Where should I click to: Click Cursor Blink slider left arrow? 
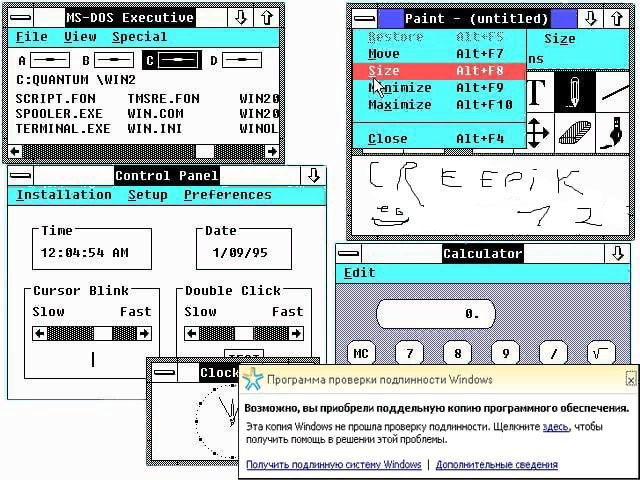pos(40,333)
